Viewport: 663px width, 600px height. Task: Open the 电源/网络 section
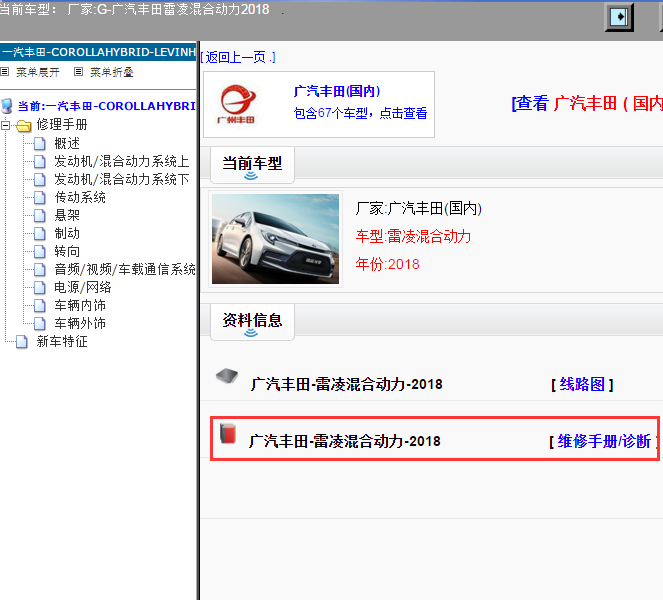[83, 288]
